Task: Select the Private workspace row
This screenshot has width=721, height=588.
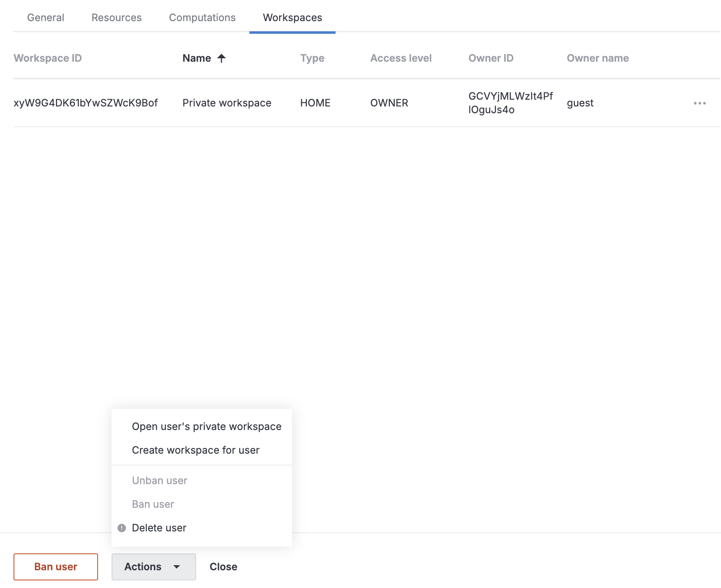Action: click(x=227, y=103)
